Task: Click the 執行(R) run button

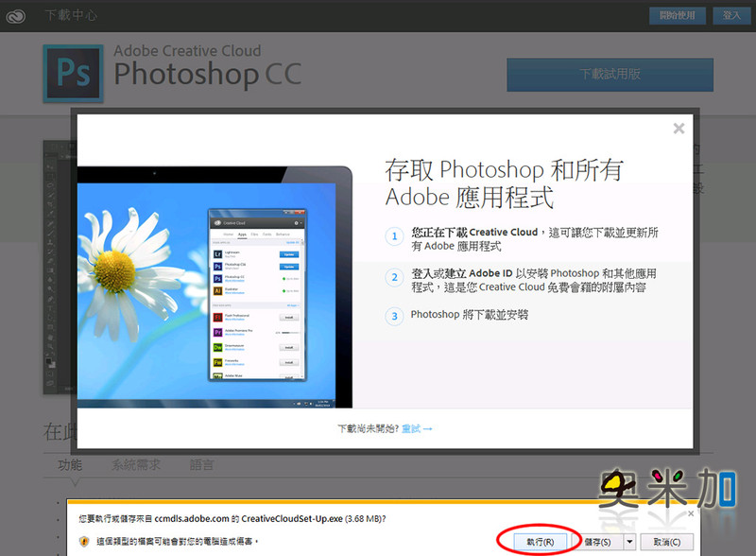Action: click(x=540, y=542)
